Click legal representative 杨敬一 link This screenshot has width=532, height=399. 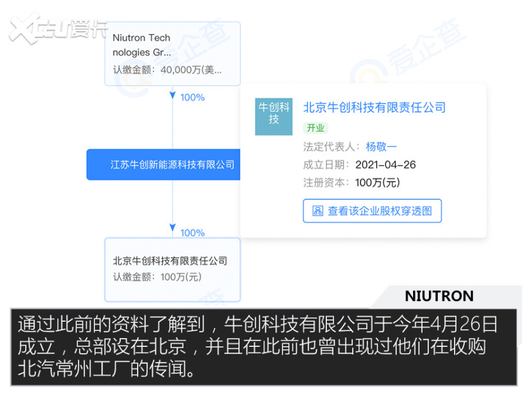[381, 147]
